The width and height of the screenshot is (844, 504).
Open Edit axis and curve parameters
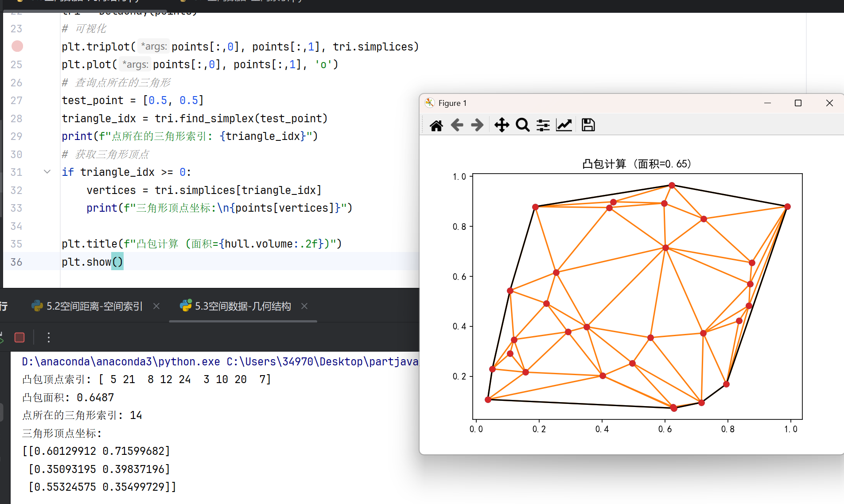564,125
